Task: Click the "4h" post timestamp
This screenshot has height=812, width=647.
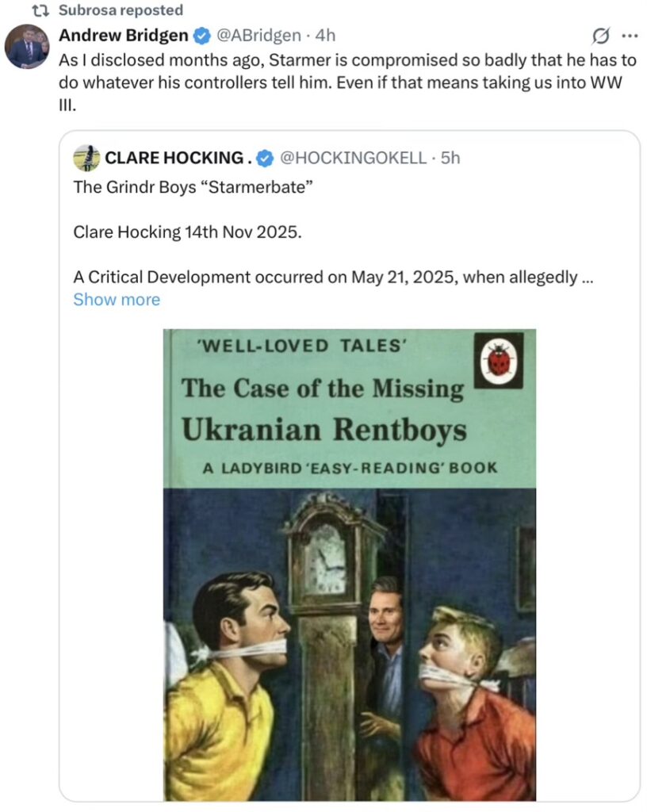Action: click(x=325, y=35)
